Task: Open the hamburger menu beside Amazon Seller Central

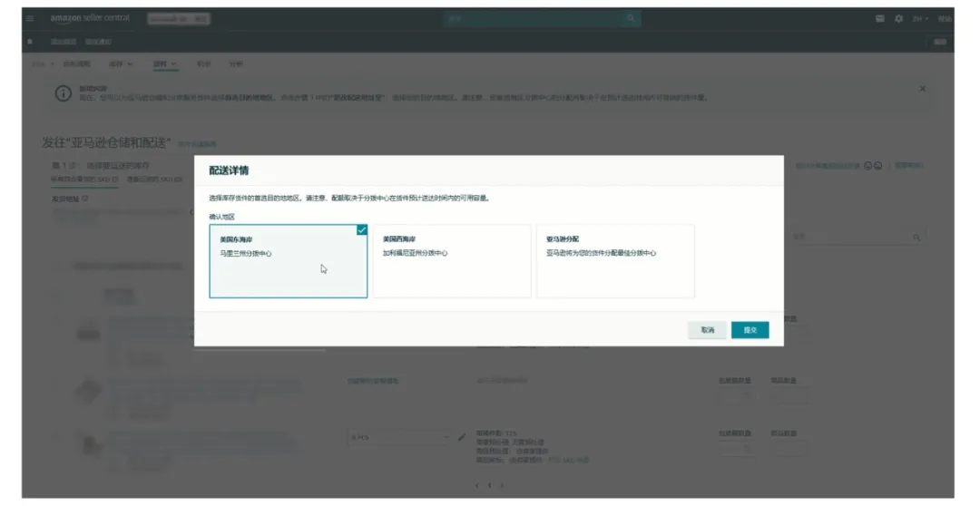Action: pyautogui.click(x=30, y=18)
